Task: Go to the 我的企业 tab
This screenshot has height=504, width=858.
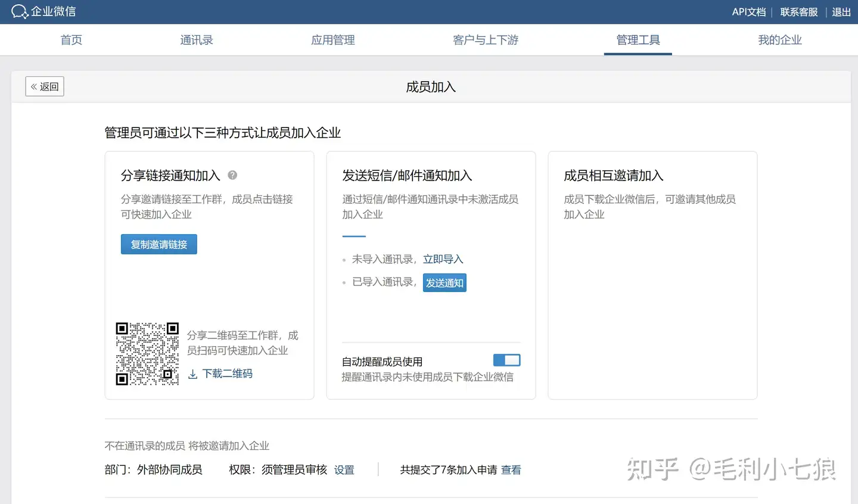Action: pos(780,40)
